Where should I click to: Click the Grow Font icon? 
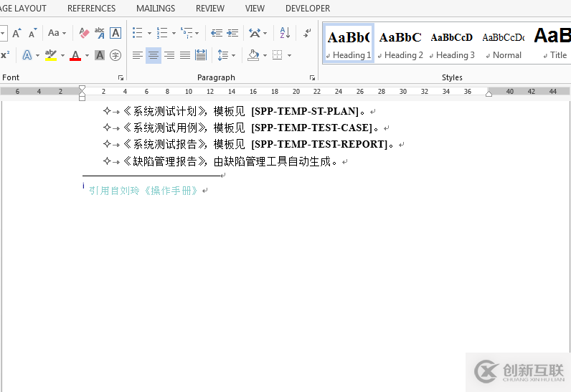(x=16, y=33)
